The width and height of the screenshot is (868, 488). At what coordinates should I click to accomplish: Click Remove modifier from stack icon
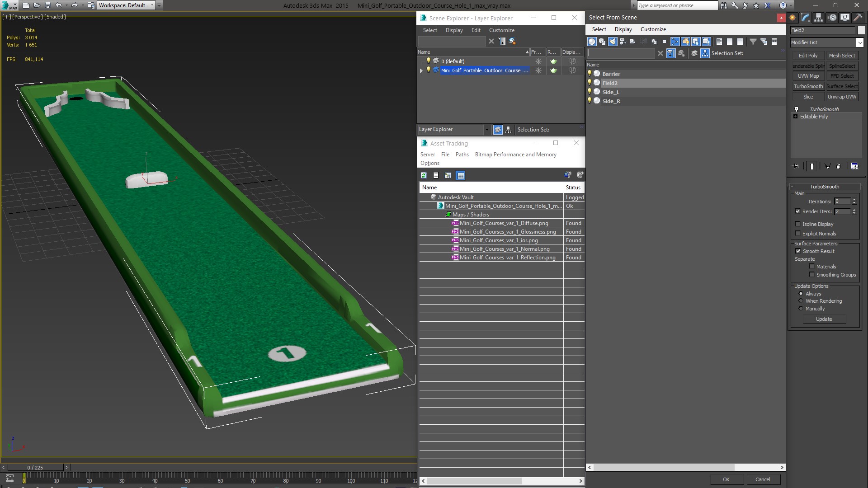[x=839, y=166]
